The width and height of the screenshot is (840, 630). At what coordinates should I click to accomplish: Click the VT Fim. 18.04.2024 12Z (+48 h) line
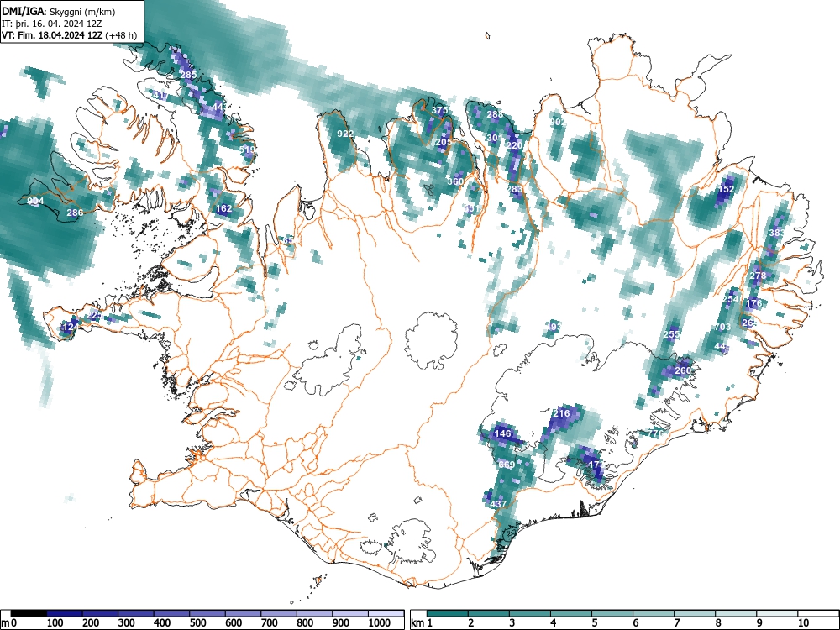[70, 35]
